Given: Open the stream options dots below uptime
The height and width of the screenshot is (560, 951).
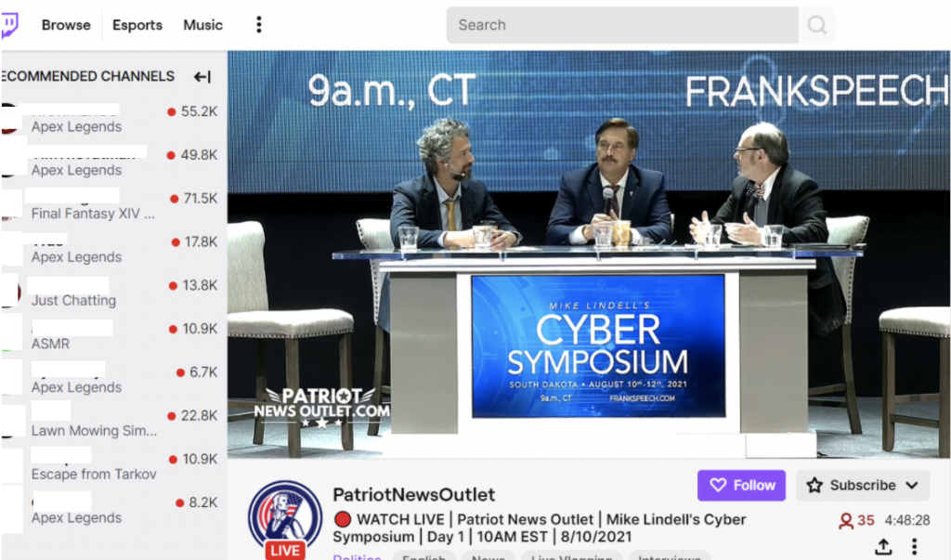Looking at the screenshot, I should (x=914, y=547).
